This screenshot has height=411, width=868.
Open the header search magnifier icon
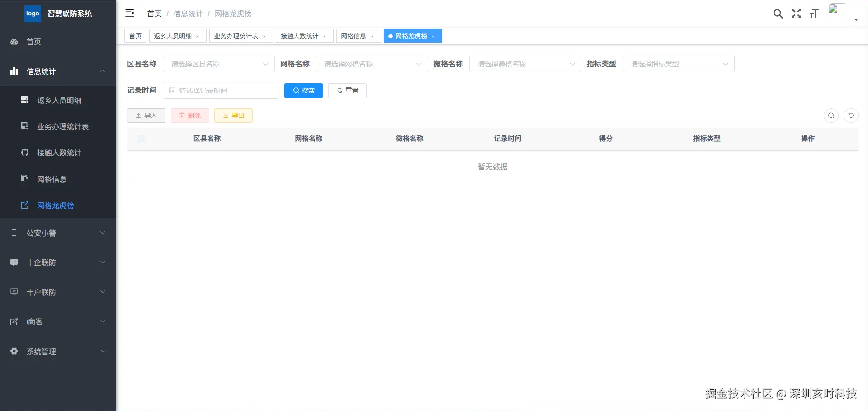(778, 14)
